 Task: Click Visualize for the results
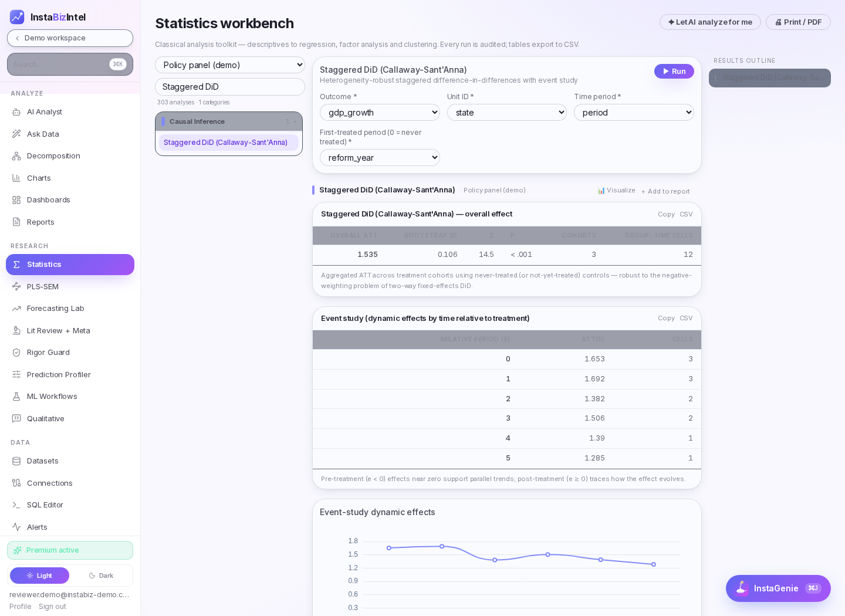pyautogui.click(x=616, y=191)
